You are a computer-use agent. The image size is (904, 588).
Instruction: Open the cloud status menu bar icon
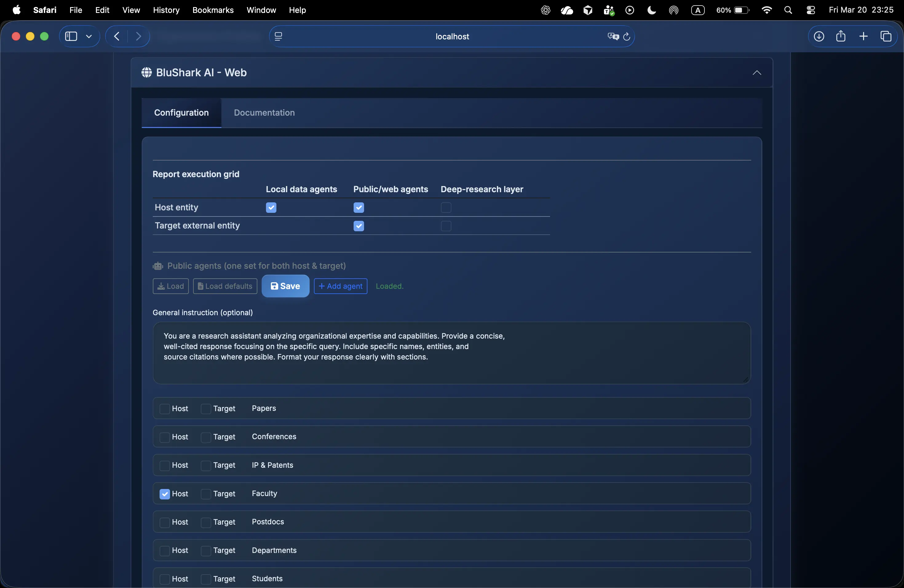pyautogui.click(x=567, y=10)
